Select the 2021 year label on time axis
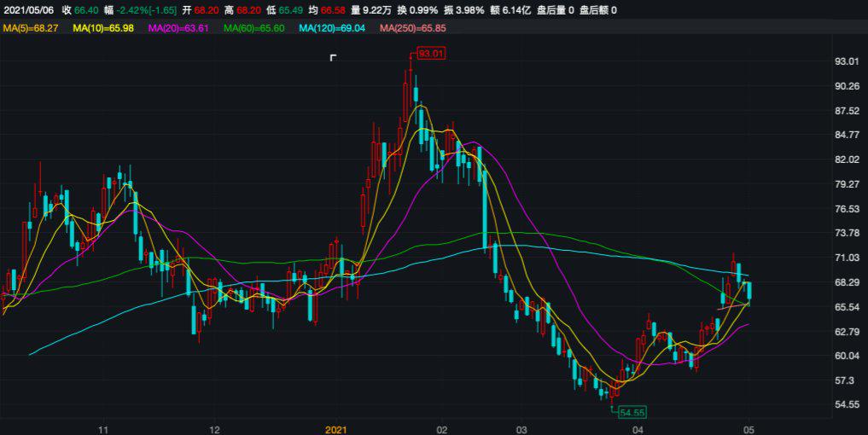Viewport: 868px width, 435px height. (335, 429)
